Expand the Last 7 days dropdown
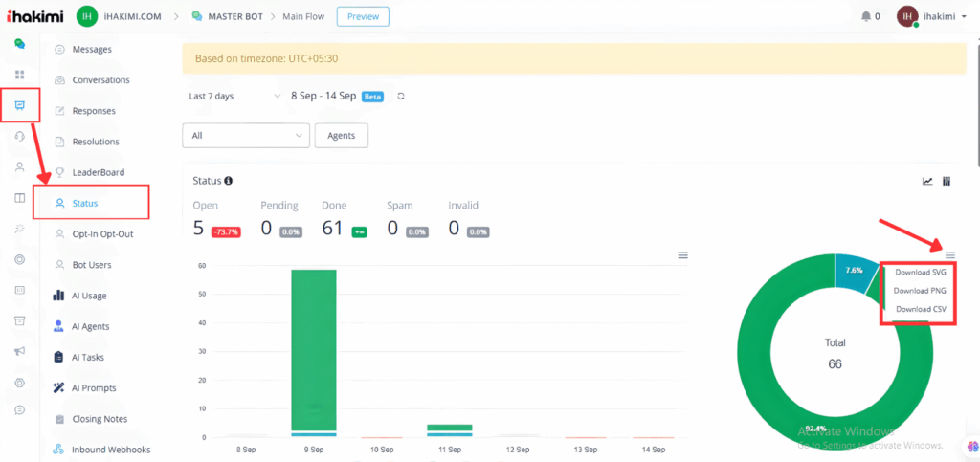Image resolution: width=980 pixels, height=462 pixels. 231,96
